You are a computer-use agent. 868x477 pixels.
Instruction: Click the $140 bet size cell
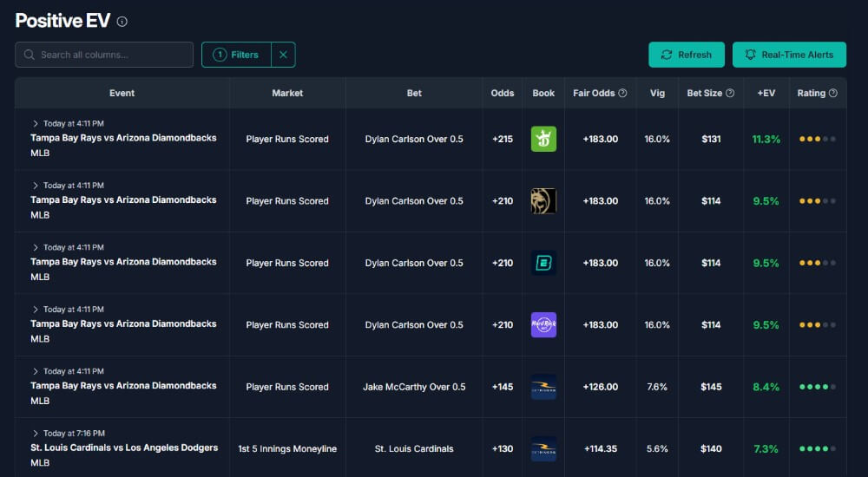[x=711, y=448]
